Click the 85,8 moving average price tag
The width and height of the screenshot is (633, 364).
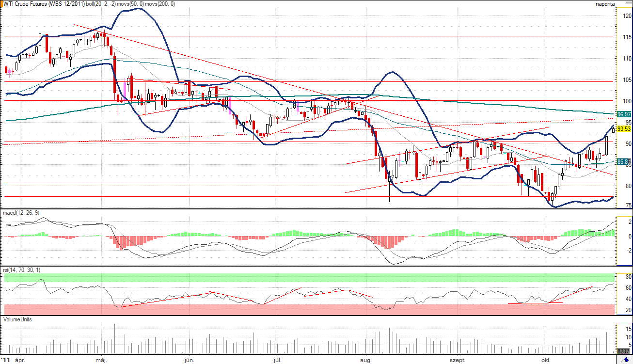click(x=623, y=161)
